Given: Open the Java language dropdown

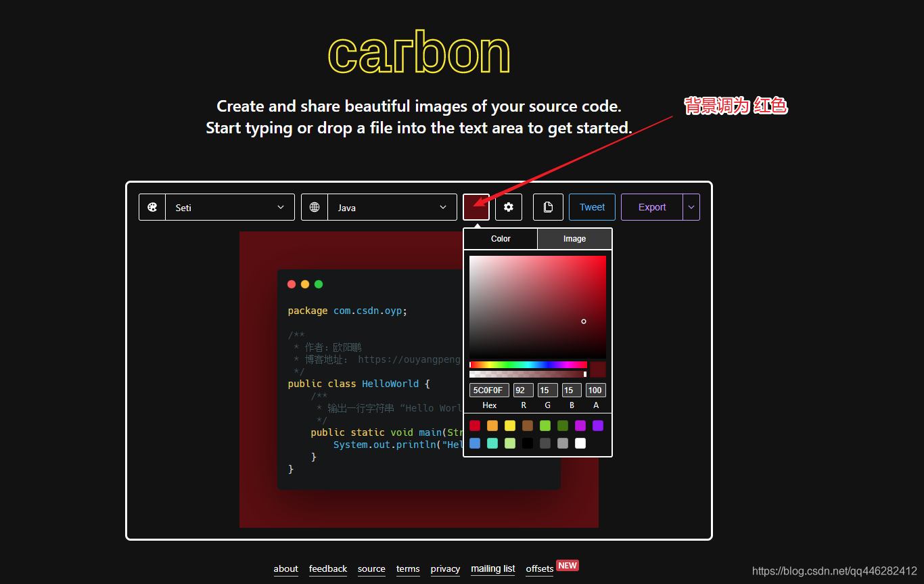Looking at the screenshot, I should pos(392,207).
